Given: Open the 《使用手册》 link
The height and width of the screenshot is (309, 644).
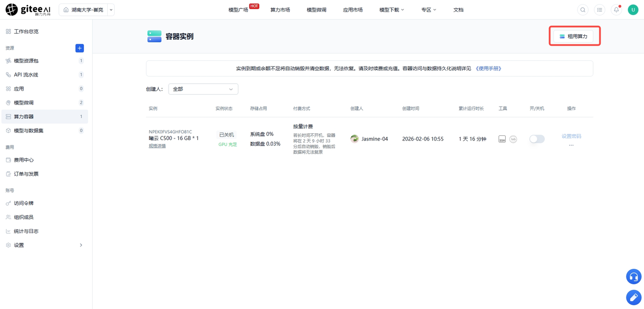Looking at the screenshot, I should click(489, 68).
